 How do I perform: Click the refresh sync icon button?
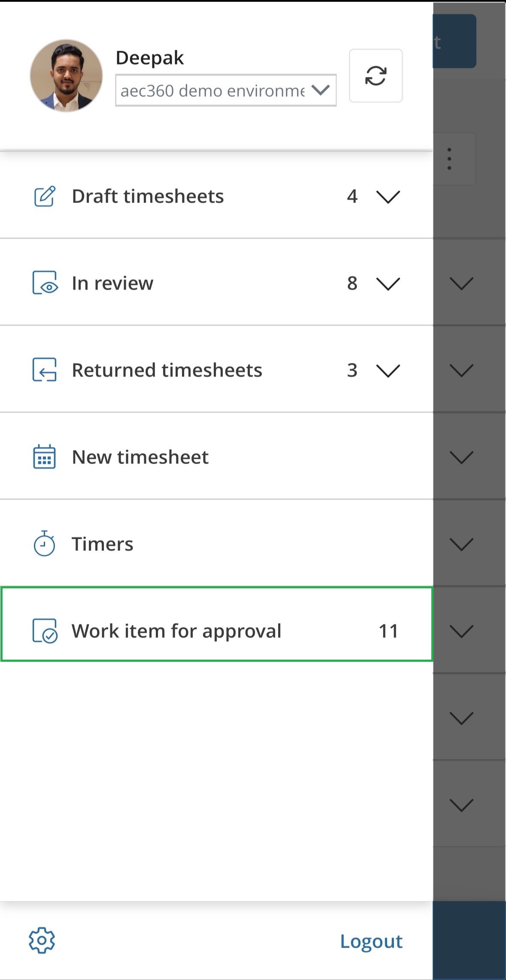click(x=376, y=76)
